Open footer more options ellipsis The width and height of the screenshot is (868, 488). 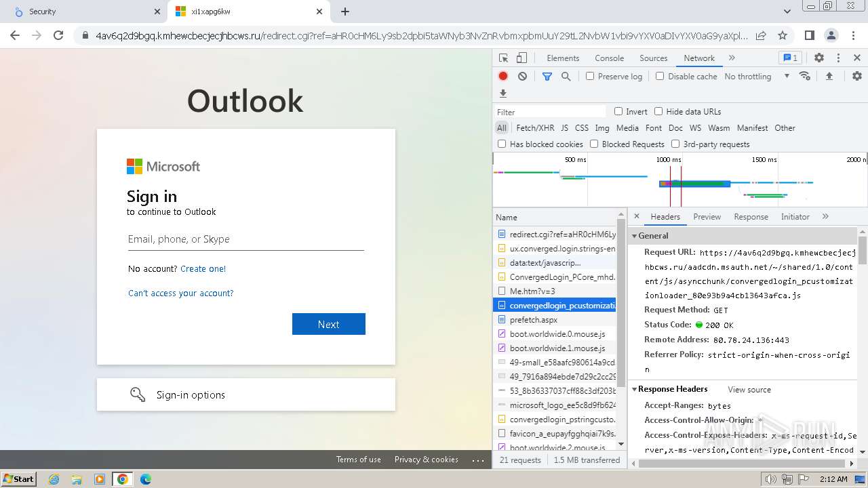tap(479, 460)
